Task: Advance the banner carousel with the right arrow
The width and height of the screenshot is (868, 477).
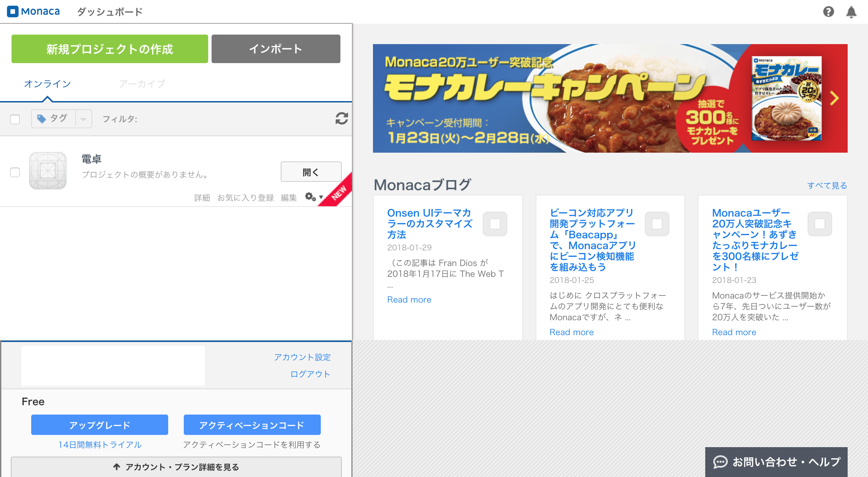Action: [834, 99]
